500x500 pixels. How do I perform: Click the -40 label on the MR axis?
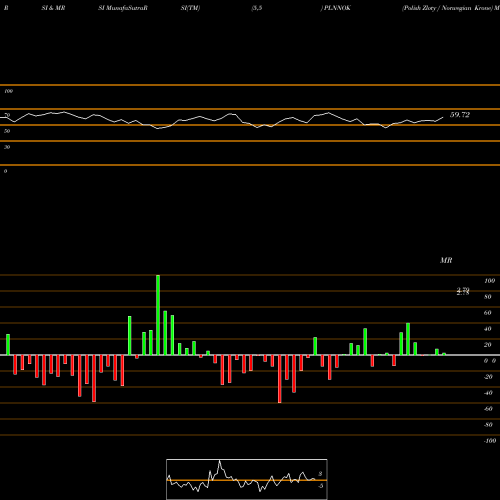[488, 393]
